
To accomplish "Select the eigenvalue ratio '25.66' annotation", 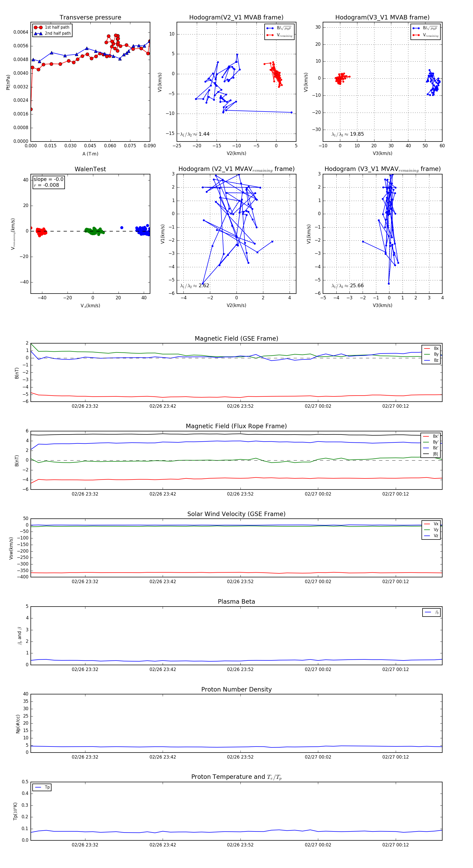I will click(348, 286).
